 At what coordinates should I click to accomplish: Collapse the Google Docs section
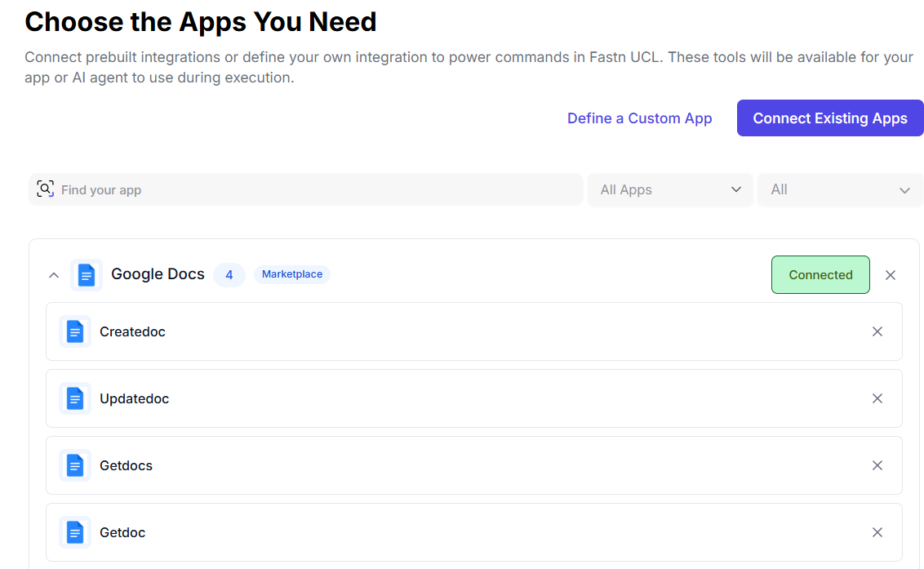(x=54, y=275)
